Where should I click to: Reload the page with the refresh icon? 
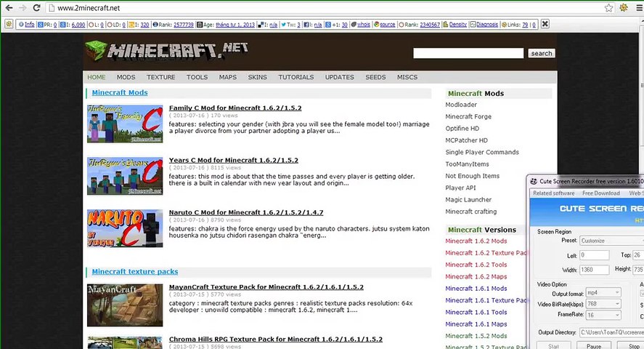(x=36, y=8)
